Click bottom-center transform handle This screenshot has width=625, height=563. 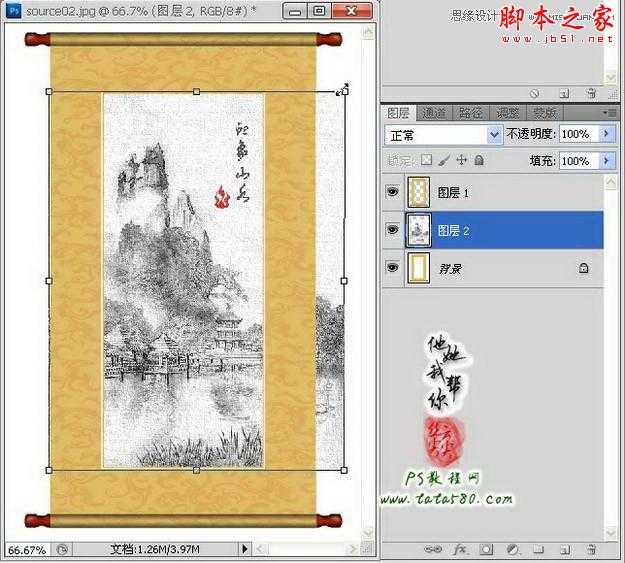pyautogui.click(x=196, y=470)
